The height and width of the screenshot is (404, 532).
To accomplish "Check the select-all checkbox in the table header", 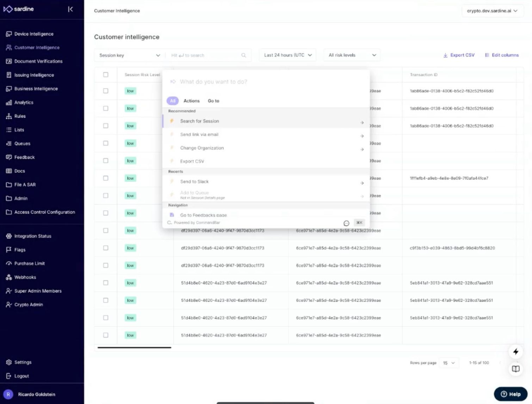I will [x=106, y=75].
